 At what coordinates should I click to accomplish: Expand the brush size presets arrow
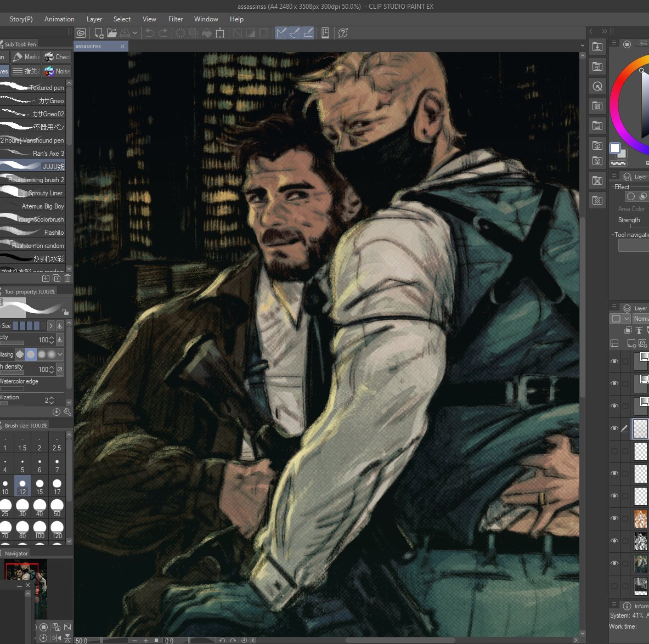(x=50, y=326)
